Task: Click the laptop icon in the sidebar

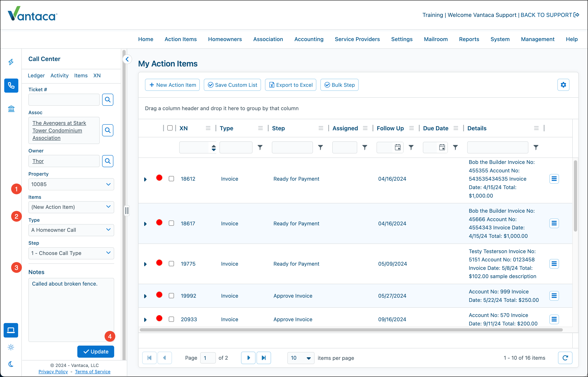Action: 11,330
